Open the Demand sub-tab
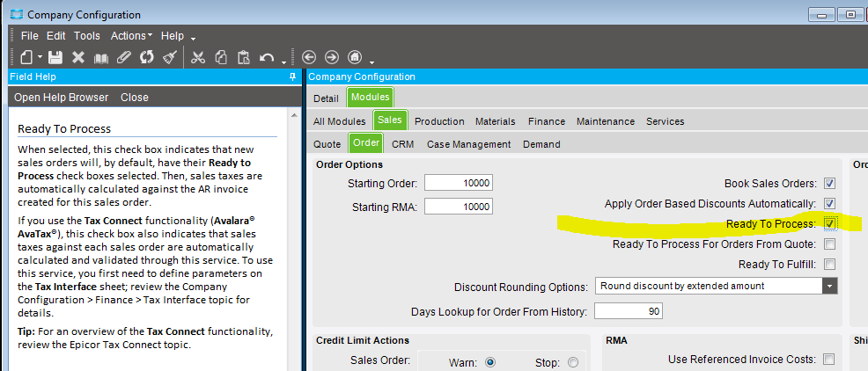 coord(541,144)
